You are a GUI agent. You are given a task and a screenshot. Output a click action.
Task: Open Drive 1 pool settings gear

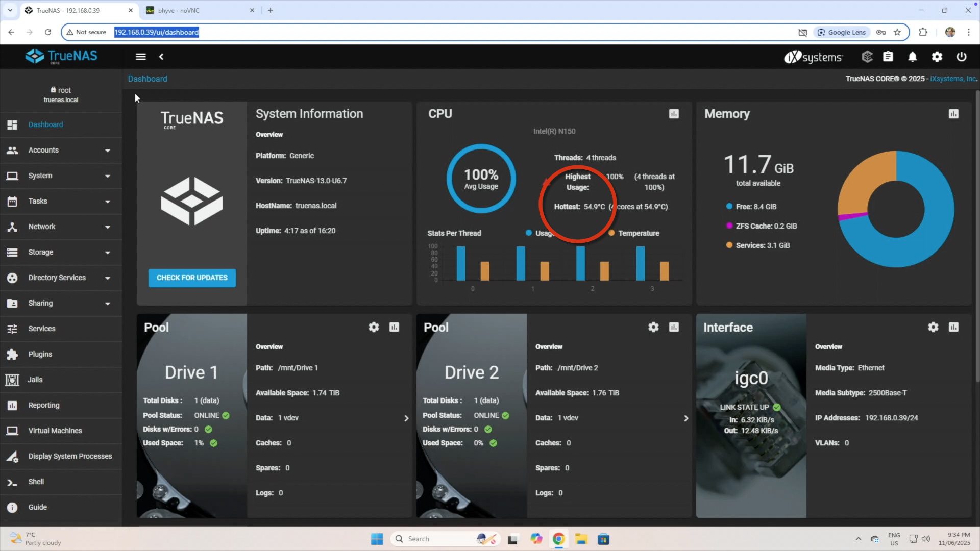(374, 327)
